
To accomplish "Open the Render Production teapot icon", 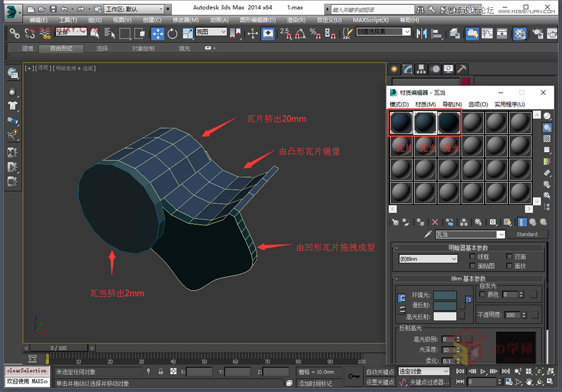I will 553,33.
